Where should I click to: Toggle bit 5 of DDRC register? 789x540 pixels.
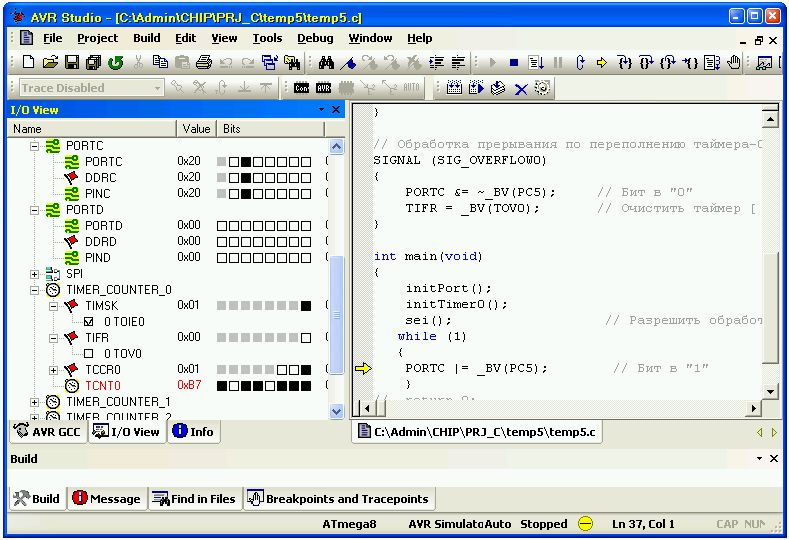coord(246,178)
